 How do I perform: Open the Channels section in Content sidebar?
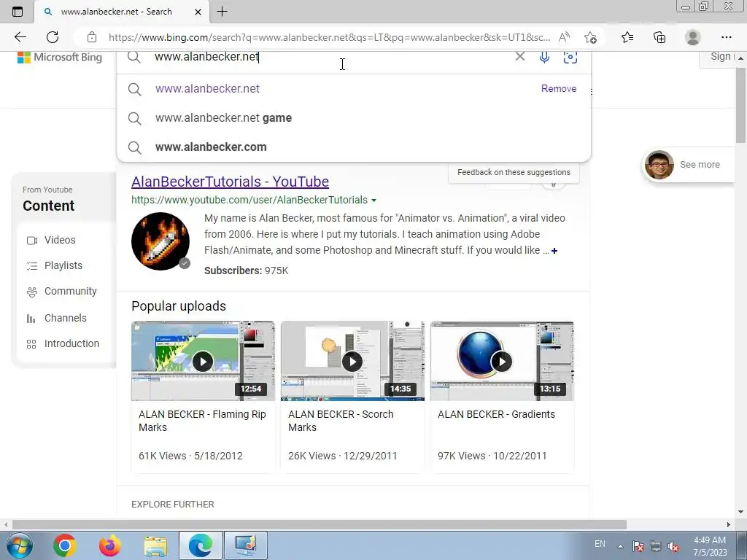pos(65,318)
